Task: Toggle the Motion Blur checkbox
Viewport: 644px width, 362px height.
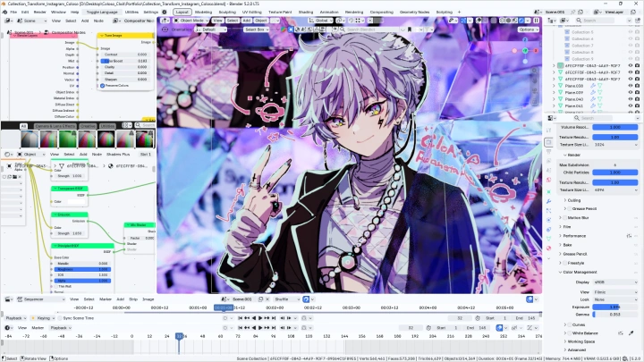Action: tap(564, 217)
